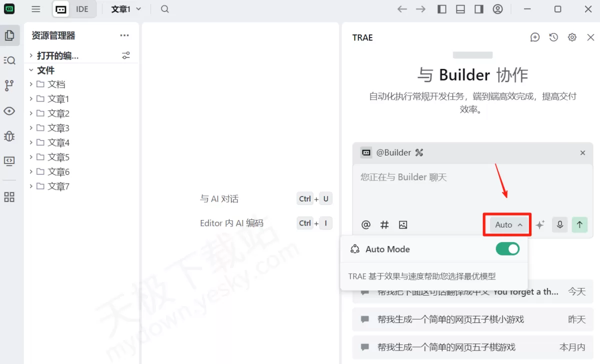This screenshot has height=364, width=600.
Task: Start a new chat in TRAE panel
Action: pyautogui.click(x=535, y=37)
